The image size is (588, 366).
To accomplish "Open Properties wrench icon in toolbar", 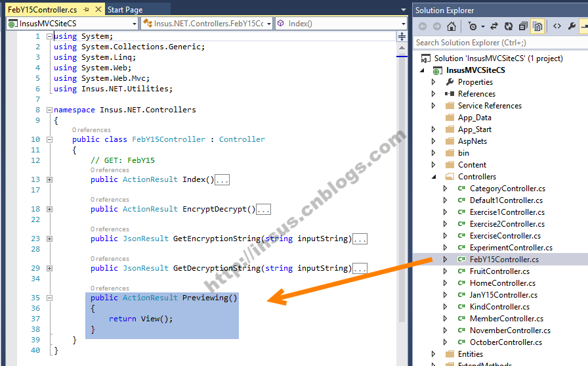I will [572, 26].
